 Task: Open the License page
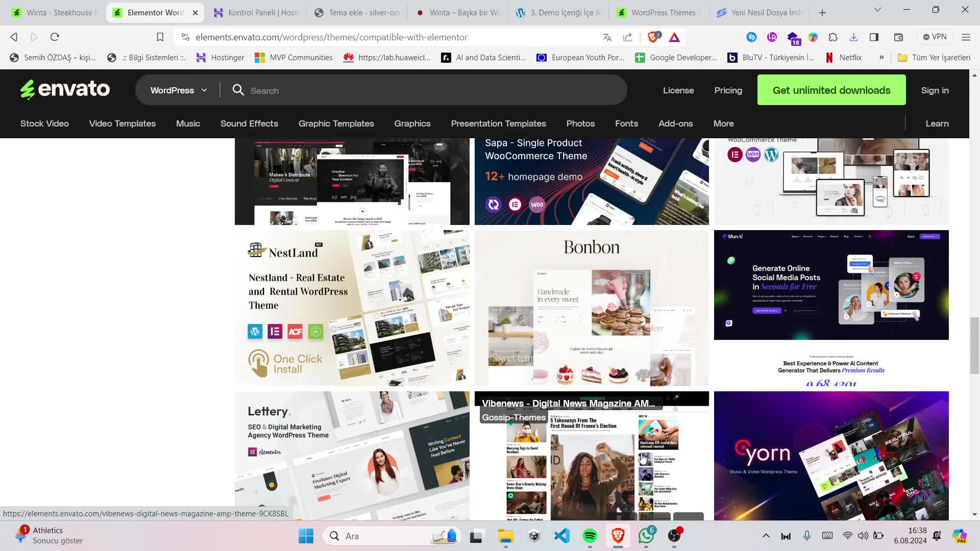[678, 90]
